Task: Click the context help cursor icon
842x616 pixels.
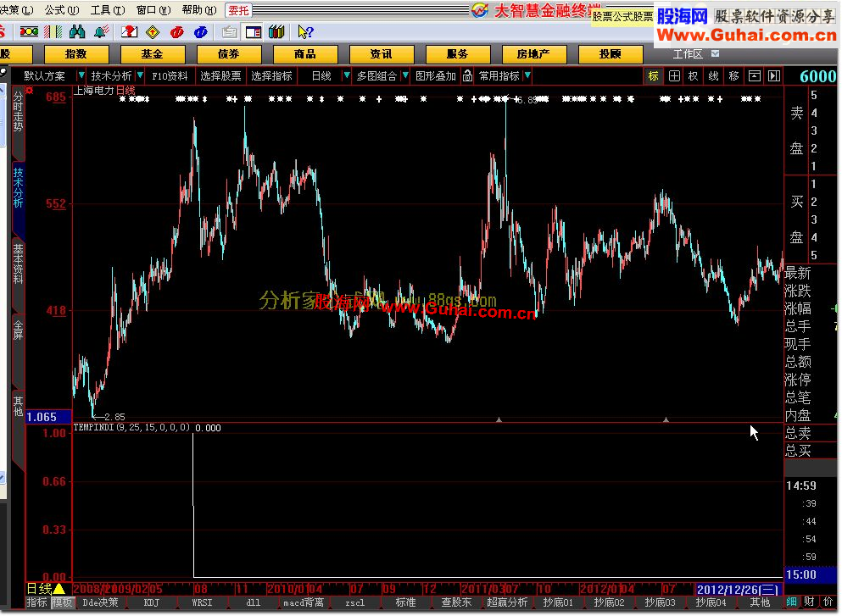Action: pos(304,32)
